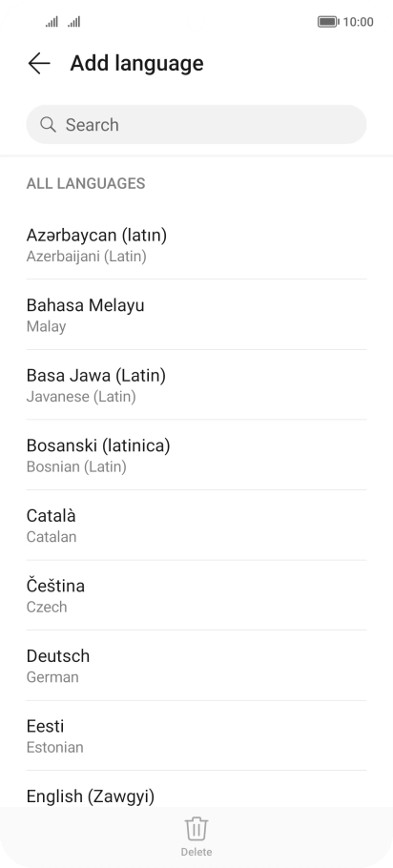Choose Eesti (Estonian) language

click(x=196, y=735)
